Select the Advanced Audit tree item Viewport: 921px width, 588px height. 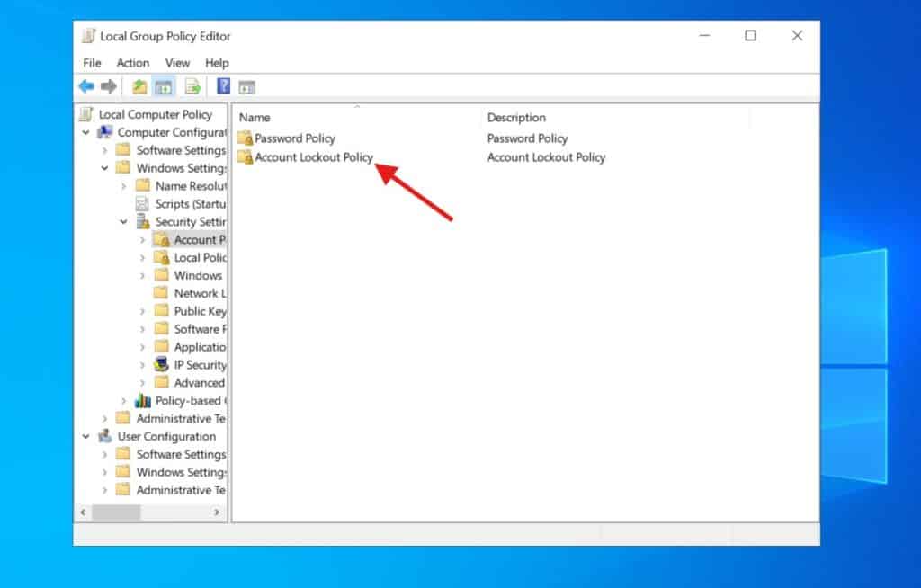pyautogui.click(x=199, y=382)
